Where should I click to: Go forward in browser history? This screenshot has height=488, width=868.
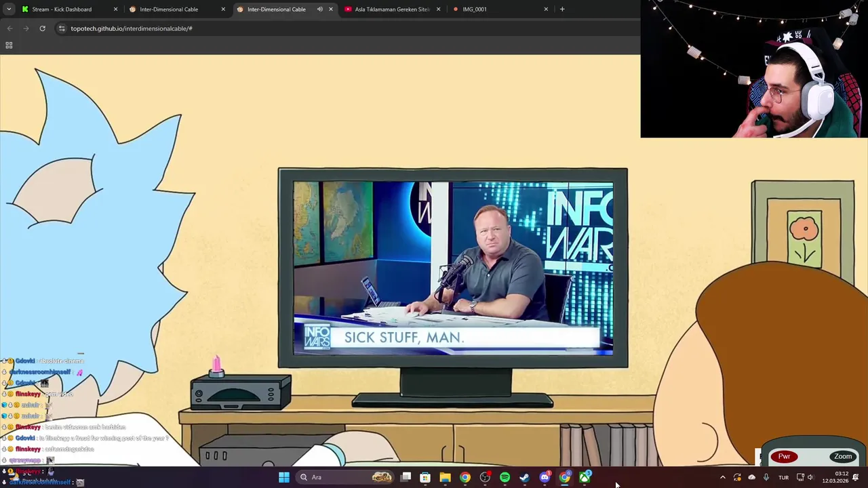(26, 28)
